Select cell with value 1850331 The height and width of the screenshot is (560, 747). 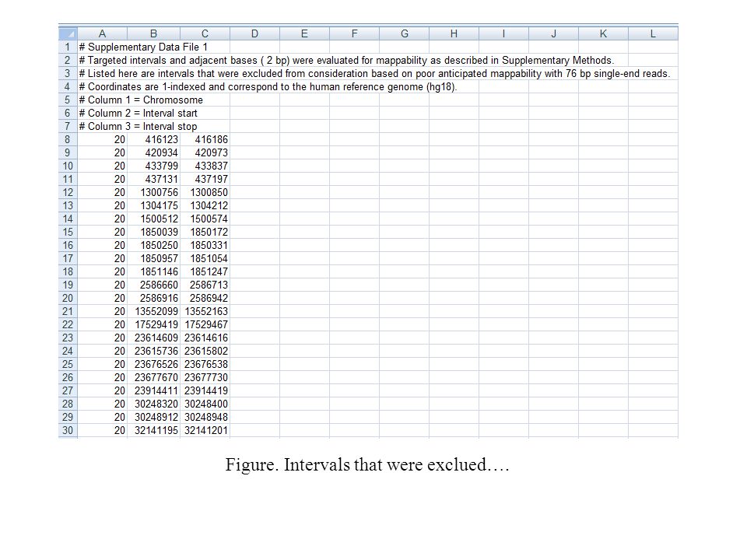pyautogui.click(x=205, y=245)
